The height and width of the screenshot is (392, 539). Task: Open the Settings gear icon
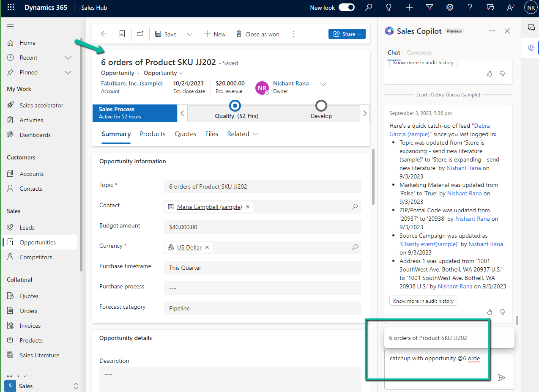450,8
